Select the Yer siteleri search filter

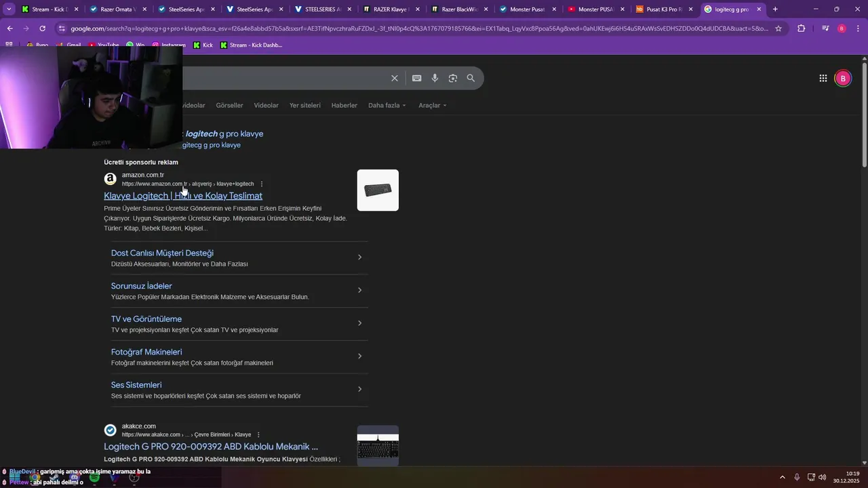304,105
